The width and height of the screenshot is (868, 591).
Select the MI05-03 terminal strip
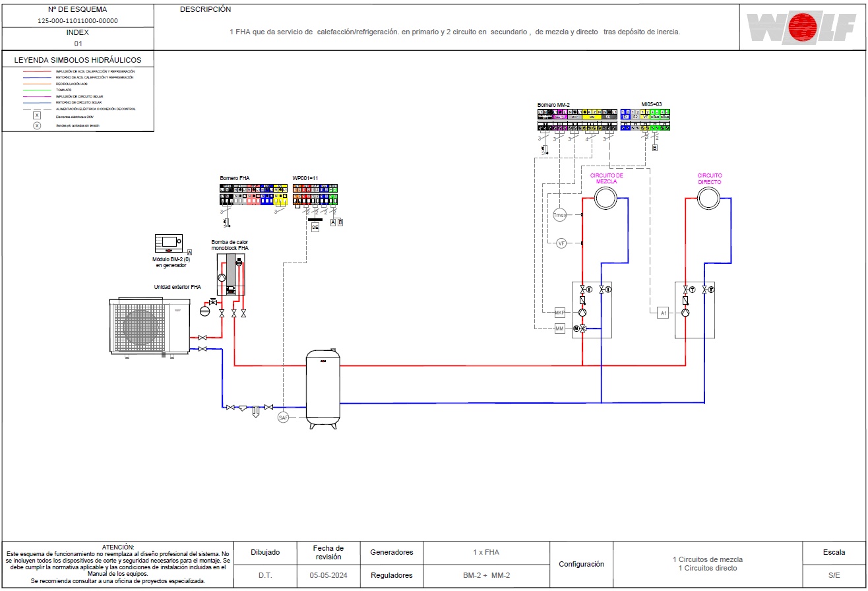(x=645, y=119)
